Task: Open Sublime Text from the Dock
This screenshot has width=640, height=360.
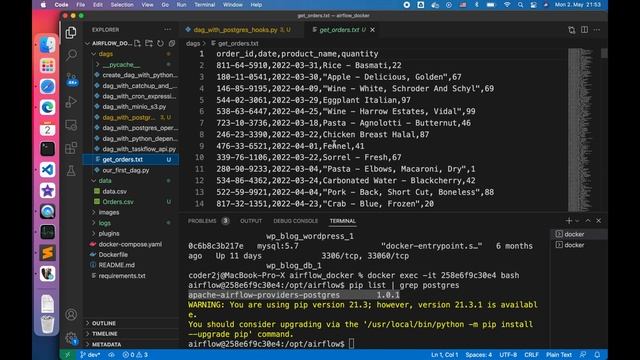Action: click(x=47, y=253)
